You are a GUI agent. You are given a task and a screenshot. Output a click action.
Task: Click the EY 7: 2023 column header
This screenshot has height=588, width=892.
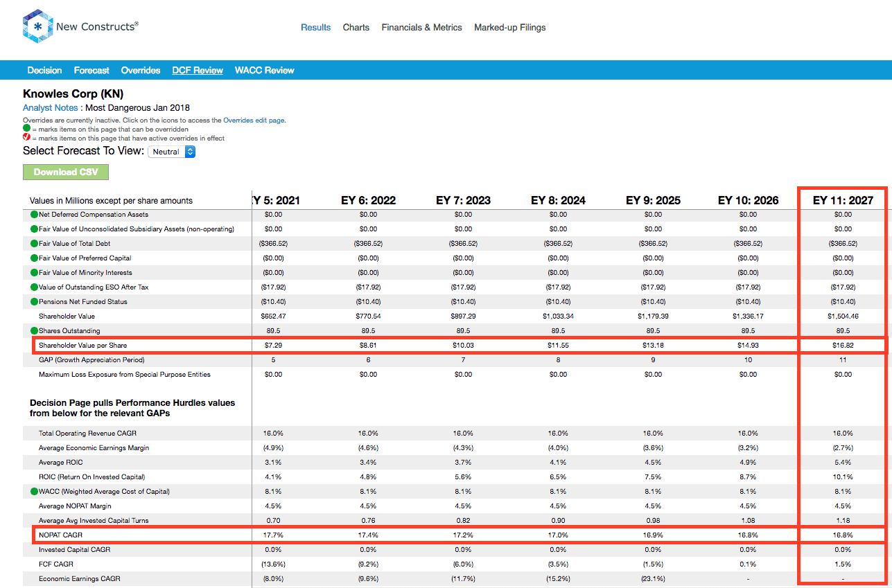tap(463, 201)
